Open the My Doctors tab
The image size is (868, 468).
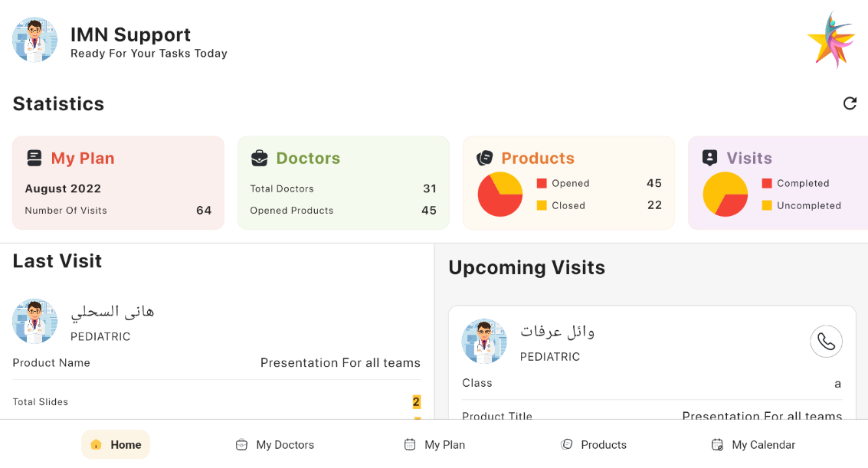click(x=274, y=444)
